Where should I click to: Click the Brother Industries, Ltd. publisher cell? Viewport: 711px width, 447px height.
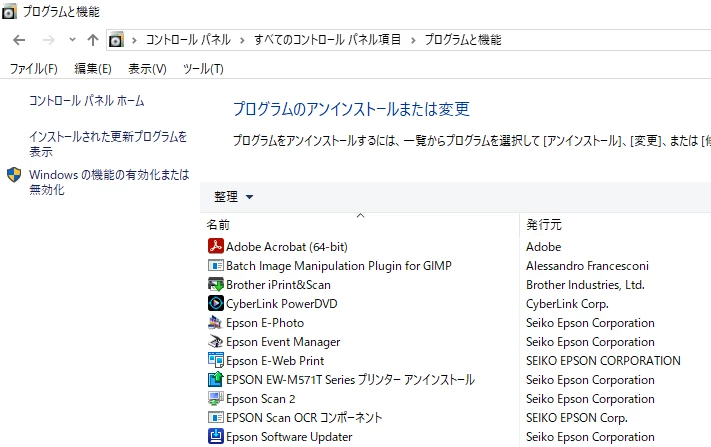[585, 285]
